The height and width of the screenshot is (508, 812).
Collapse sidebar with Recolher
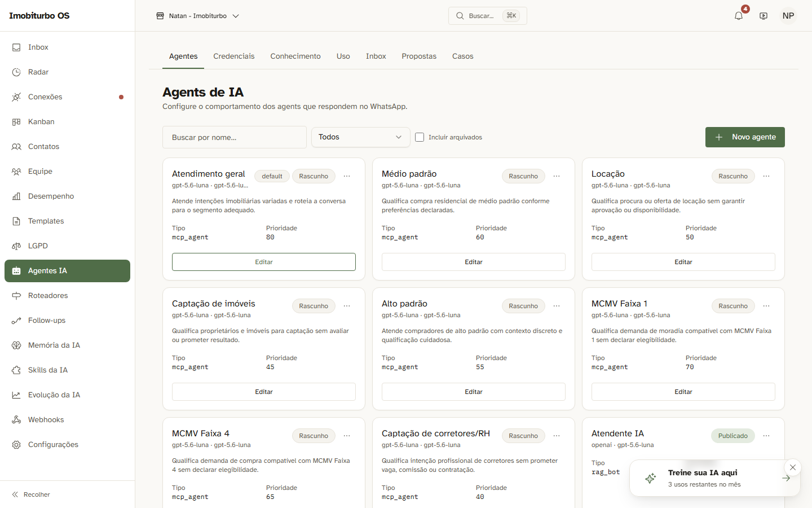point(31,494)
